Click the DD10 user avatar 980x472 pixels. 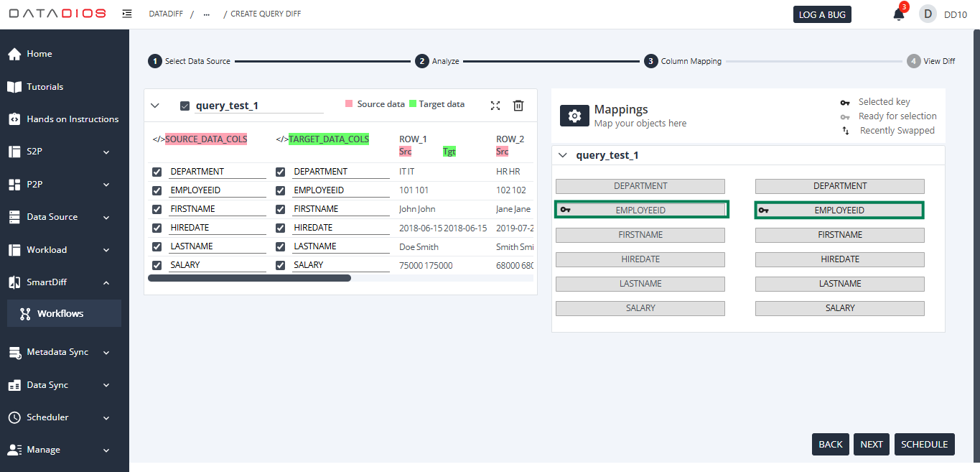pos(928,14)
